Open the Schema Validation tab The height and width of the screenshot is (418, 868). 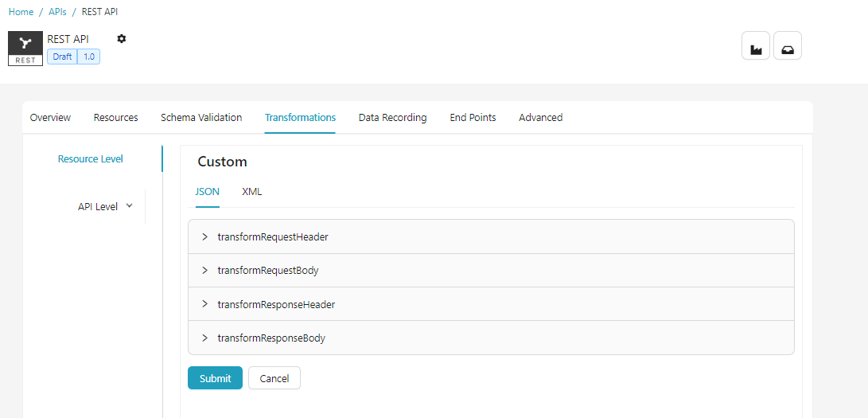tap(201, 117)
